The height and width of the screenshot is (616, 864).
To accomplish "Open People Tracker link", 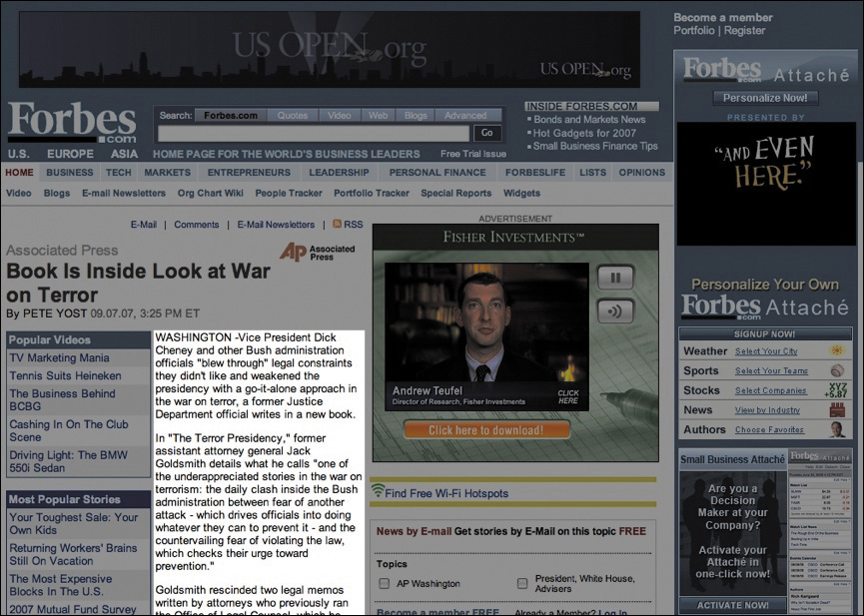I will pos(289,193).
